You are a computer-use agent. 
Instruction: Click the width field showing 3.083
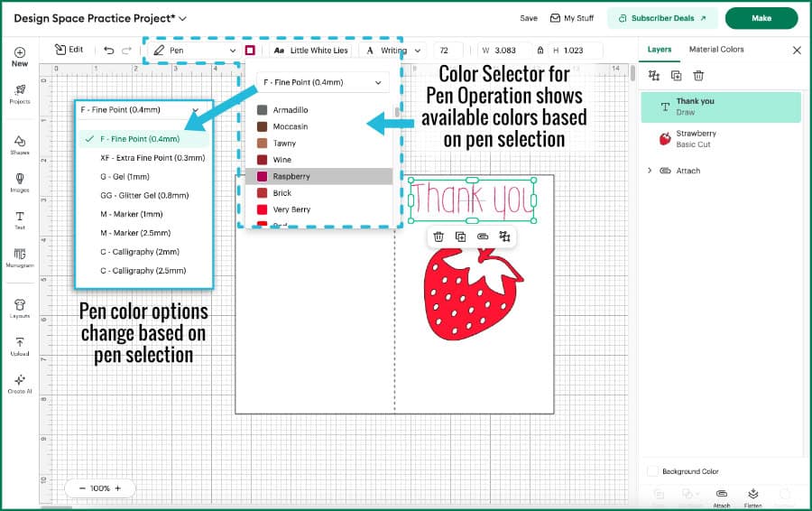point(504,51)
